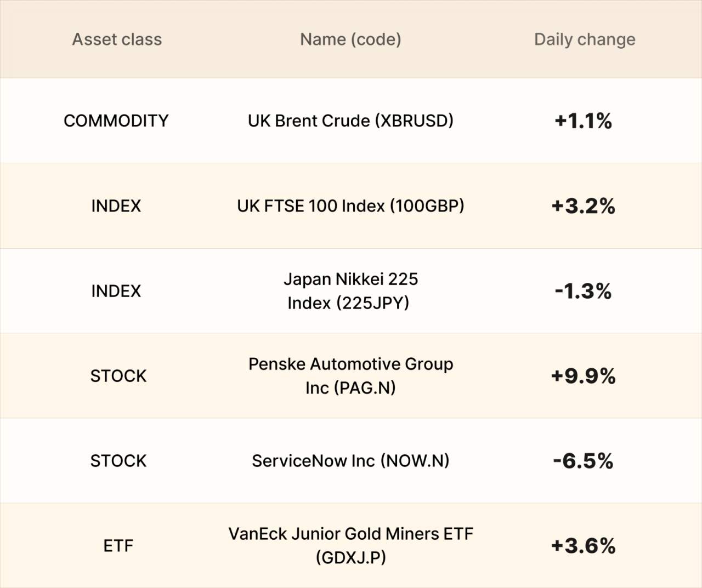Screen dimensions: 702x588
Task: Click the Name (code) column header
Action: [350, 39]
